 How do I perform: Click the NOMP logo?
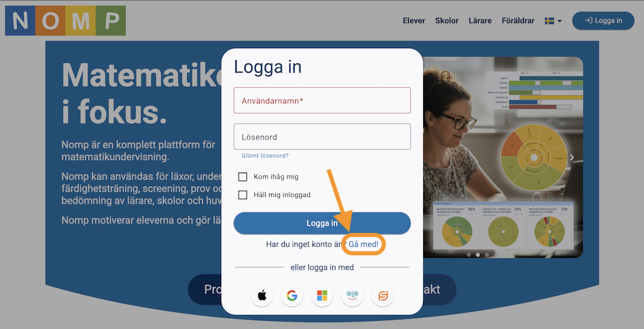tap(66, 20)
